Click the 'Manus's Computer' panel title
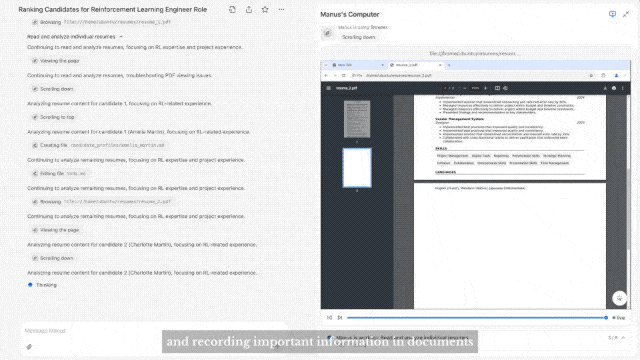The width and height of the screenshot is (640, 360). [x=350, y=14]
